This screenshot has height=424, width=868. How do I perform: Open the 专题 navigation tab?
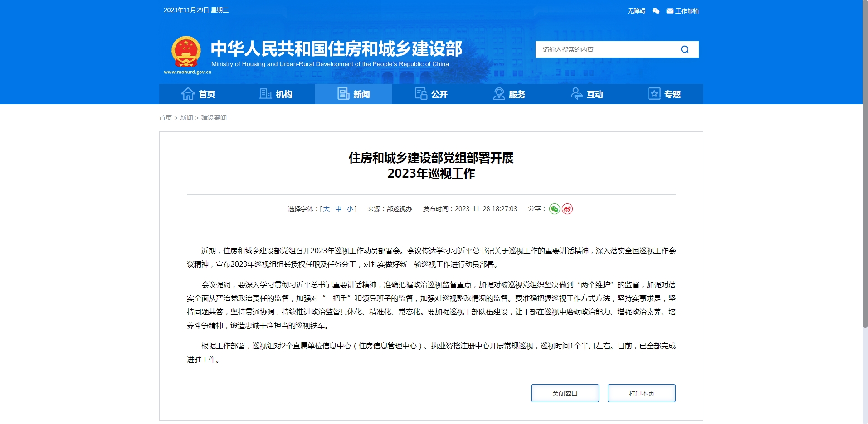pos(664,94)
